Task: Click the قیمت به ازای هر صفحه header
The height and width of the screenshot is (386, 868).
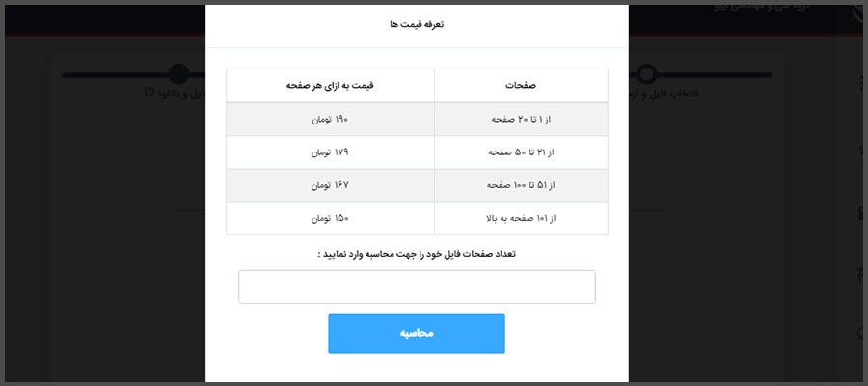Action: (x=330, y=86)
